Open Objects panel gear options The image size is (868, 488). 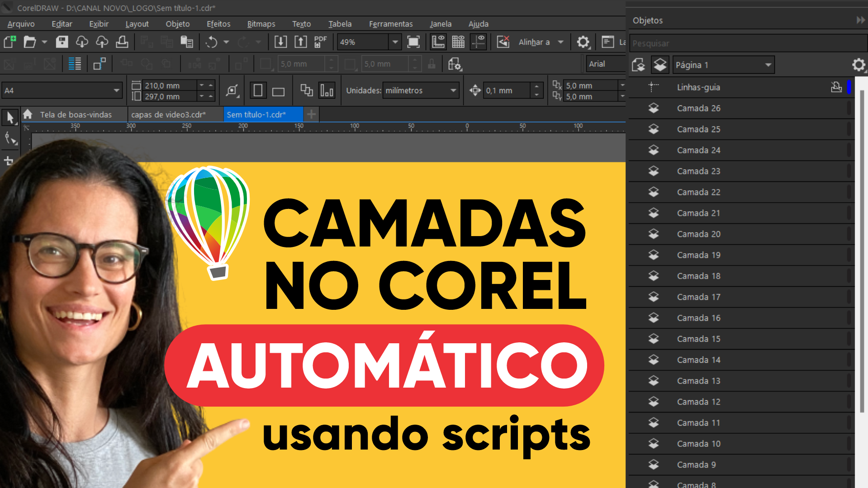click(858, 65)
